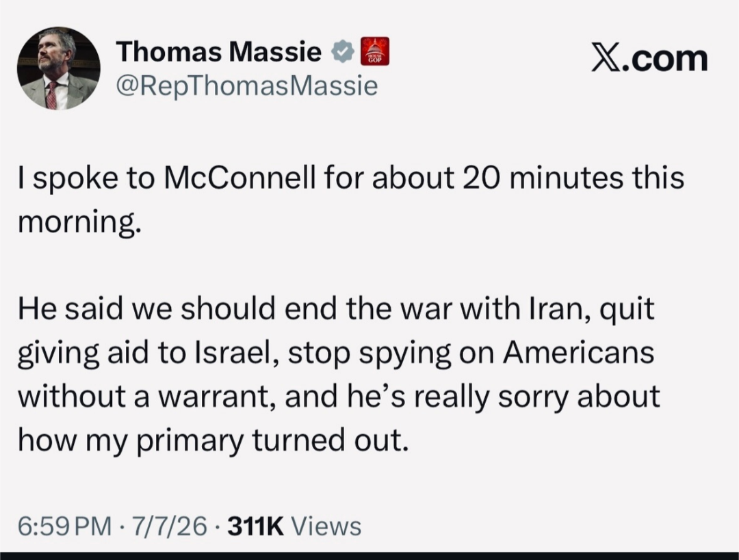Click the black bar at the bottom
739x560 pixels.
tap(369, 556)
